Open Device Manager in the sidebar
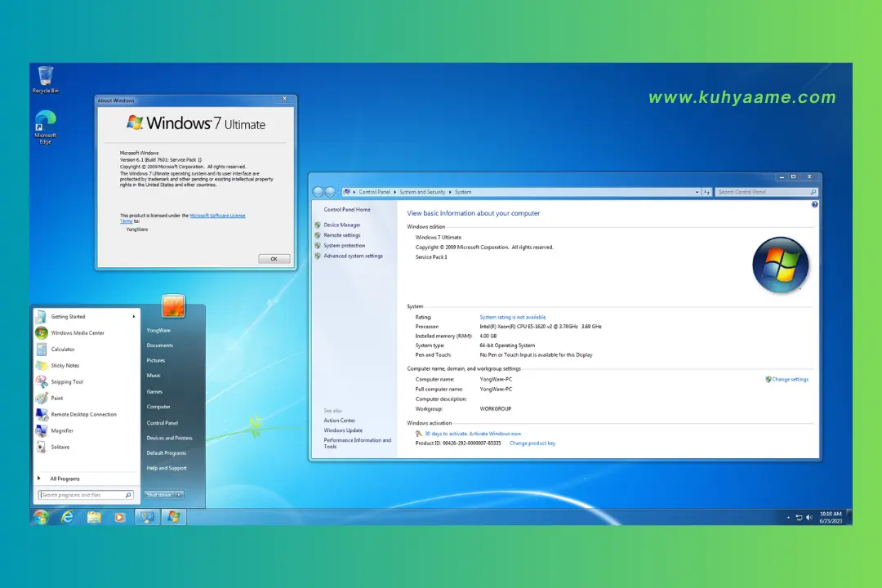 [342, 225]
